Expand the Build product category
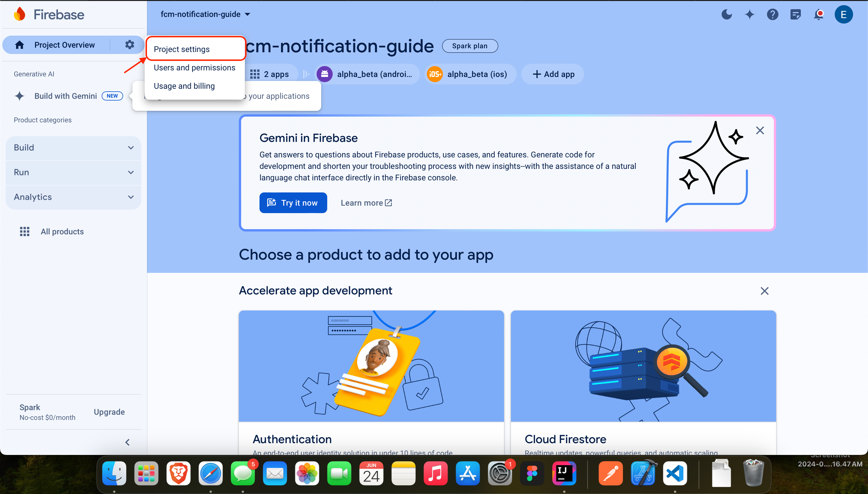Image resolution: width=868 pixels, height=494 pixels. [x=73, y=148]
